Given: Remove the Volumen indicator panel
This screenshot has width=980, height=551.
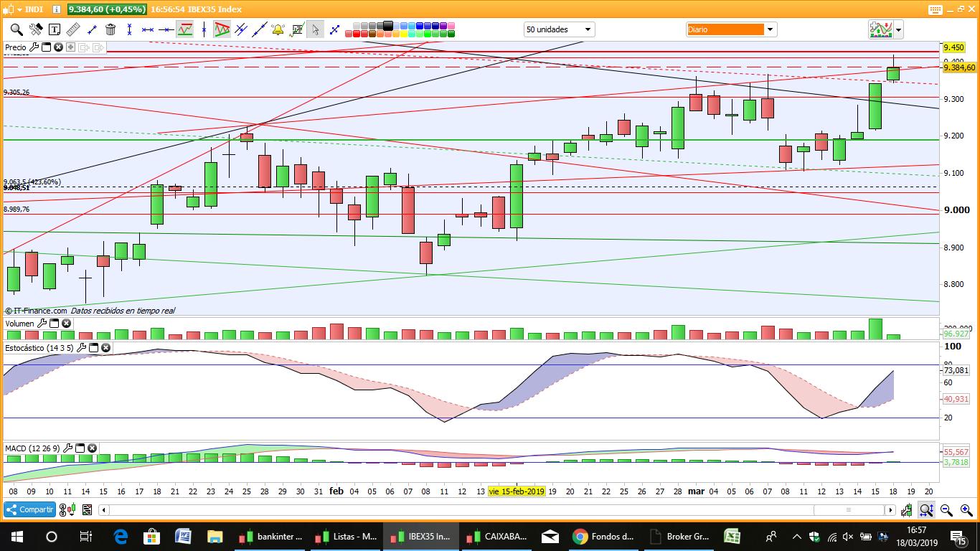Looking at the screenshot, I should point(66,324).
